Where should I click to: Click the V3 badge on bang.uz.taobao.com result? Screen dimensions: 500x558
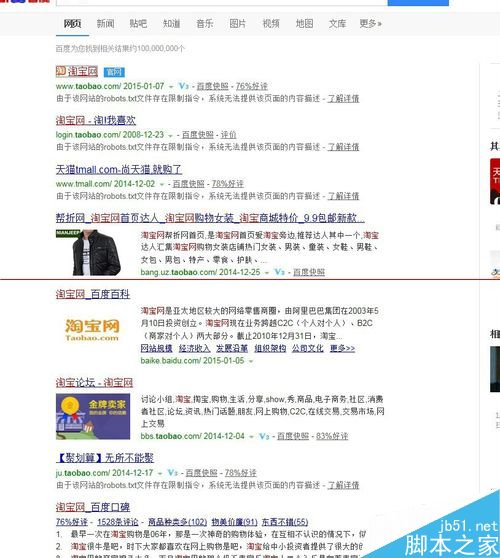(279, 272)
